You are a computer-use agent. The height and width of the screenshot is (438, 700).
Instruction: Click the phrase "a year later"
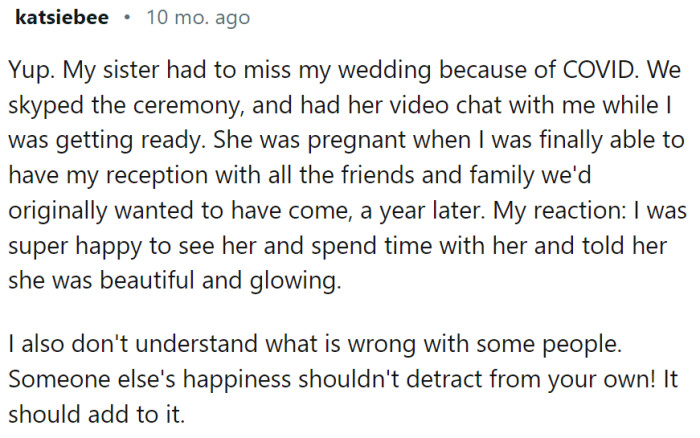click(x=418, y=212)
